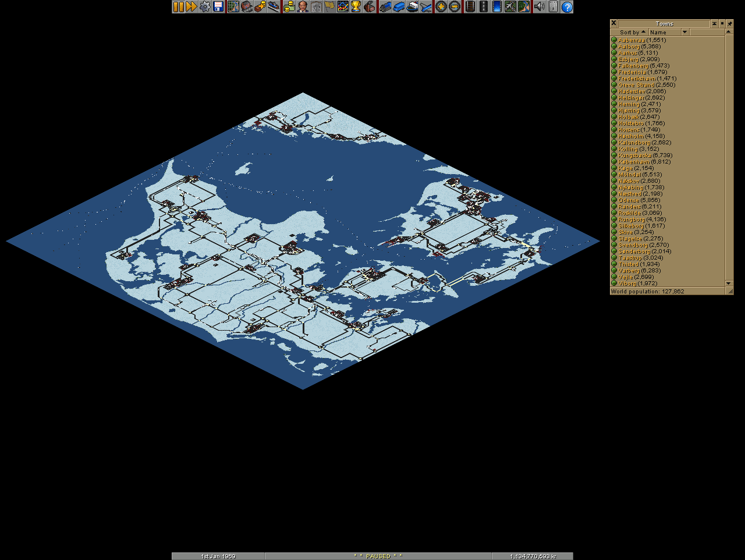Click the town list scrollbar down arrow
Image resolution: width=745 pixels, height=560 pixels.
coord(729,283)
